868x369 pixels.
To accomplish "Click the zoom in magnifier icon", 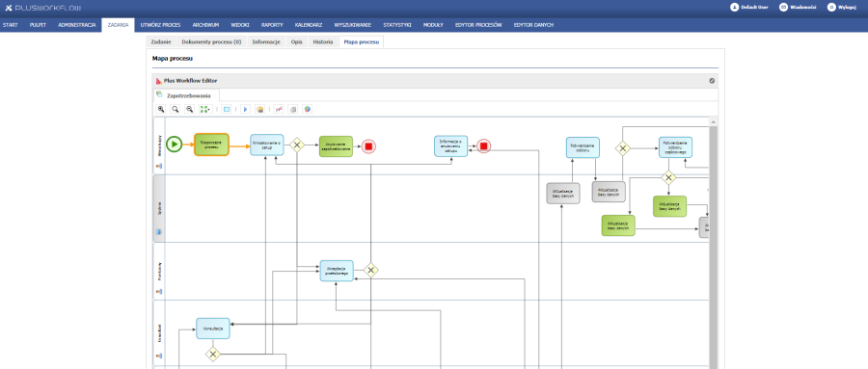I will (x=160, y=109).
